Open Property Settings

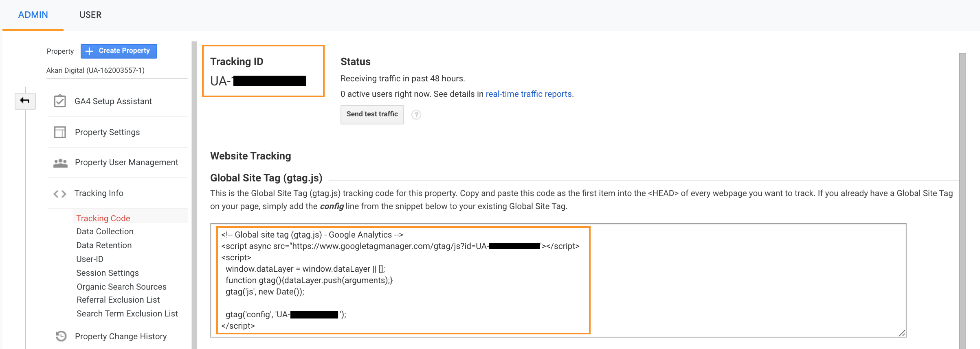tap(108, 132)
